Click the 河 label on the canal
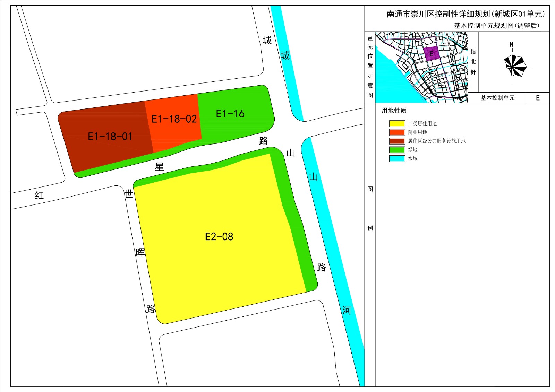Viewport: 555px width, 392px height. [x=347, y=310]
